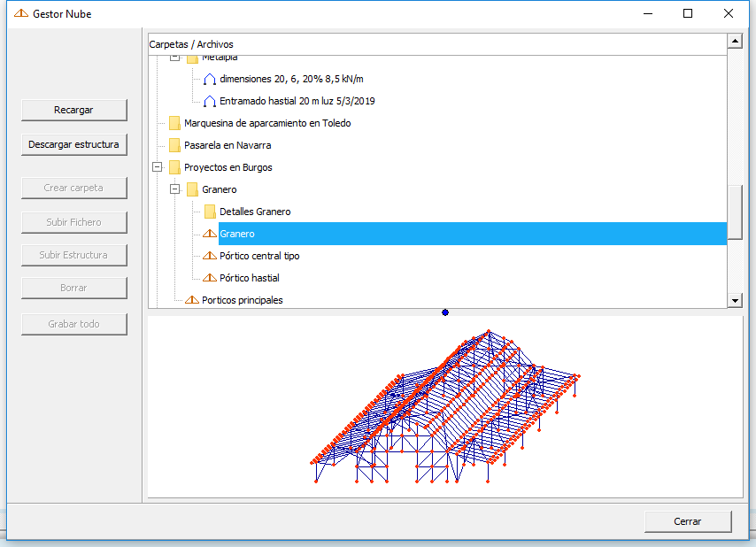Select Pórtico hastial in the tree
The width and height of the screenshot is (756, 547).
click(x=250, y=278)
